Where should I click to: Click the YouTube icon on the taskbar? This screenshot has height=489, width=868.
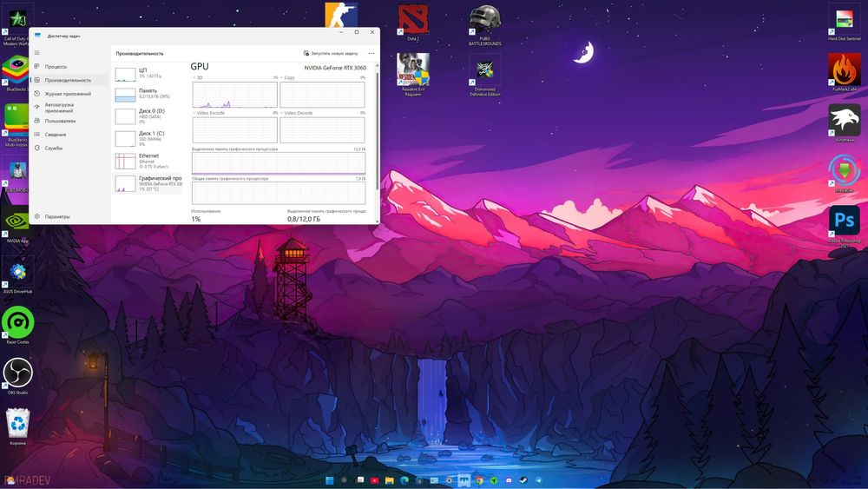374,480
